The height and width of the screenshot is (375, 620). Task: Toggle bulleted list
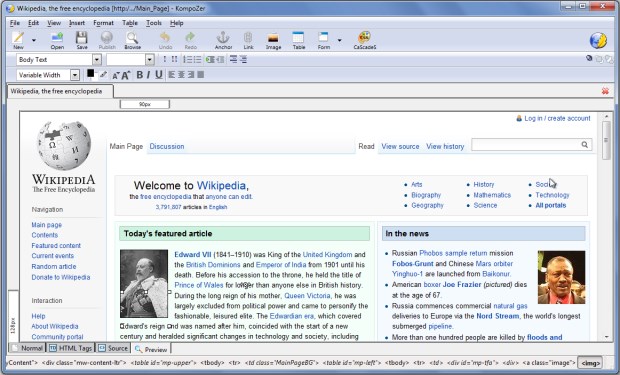pos(197,59)
